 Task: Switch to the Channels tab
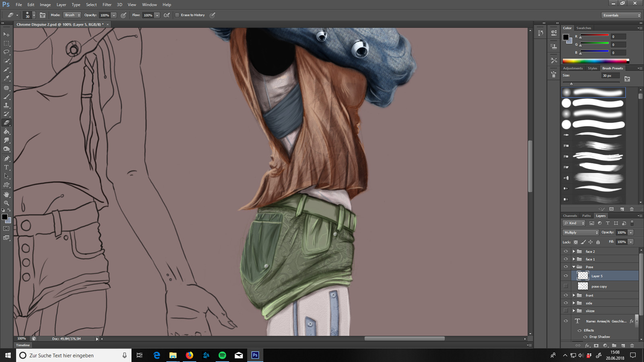(x=570, y=216)
